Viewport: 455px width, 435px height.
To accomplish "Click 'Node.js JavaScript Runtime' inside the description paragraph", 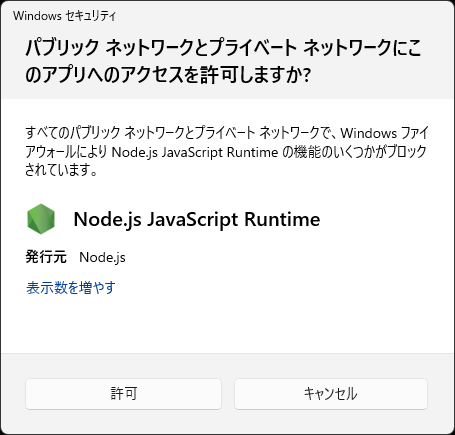I will [195, 152].
